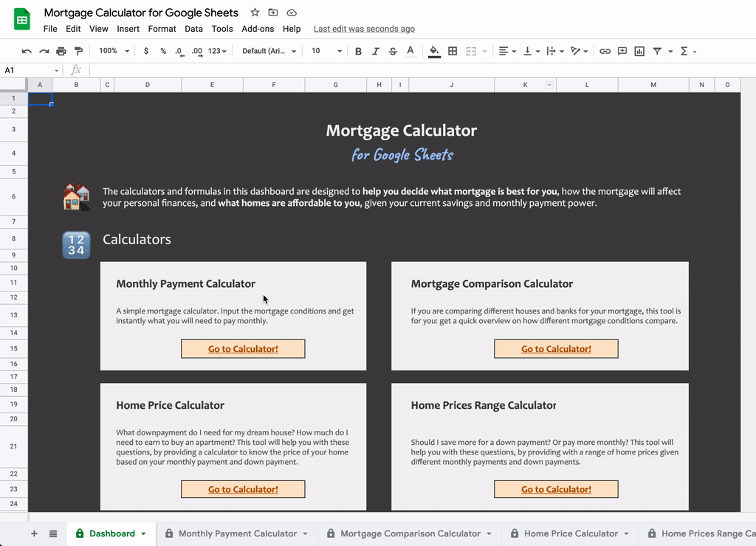Screen dimensions: 756x546
Task: Select the Paint format tool
Action: click(78, 51)
